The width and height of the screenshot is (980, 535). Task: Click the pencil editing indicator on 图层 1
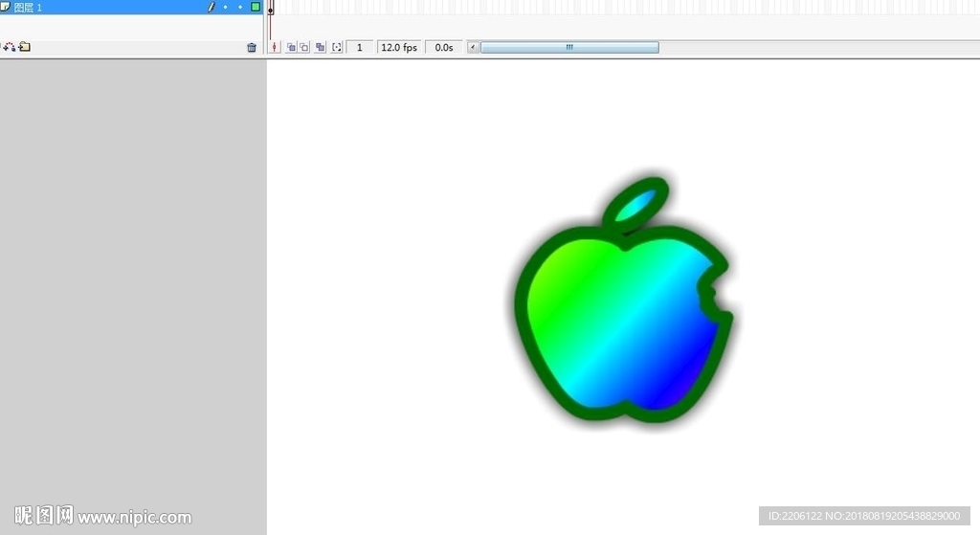click(x=212, y=7)
